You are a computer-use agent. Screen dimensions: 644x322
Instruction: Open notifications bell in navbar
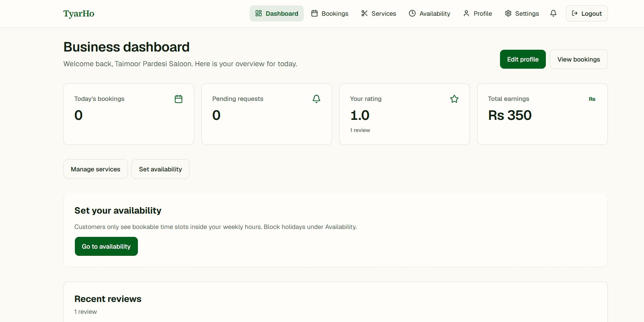pyautogui.click(x=553, y=13)
